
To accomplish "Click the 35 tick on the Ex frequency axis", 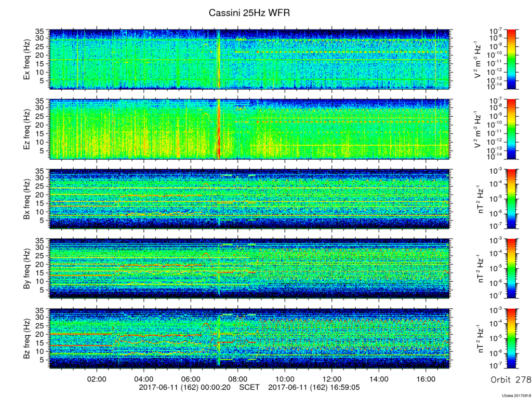I will [x=40, y=32].
